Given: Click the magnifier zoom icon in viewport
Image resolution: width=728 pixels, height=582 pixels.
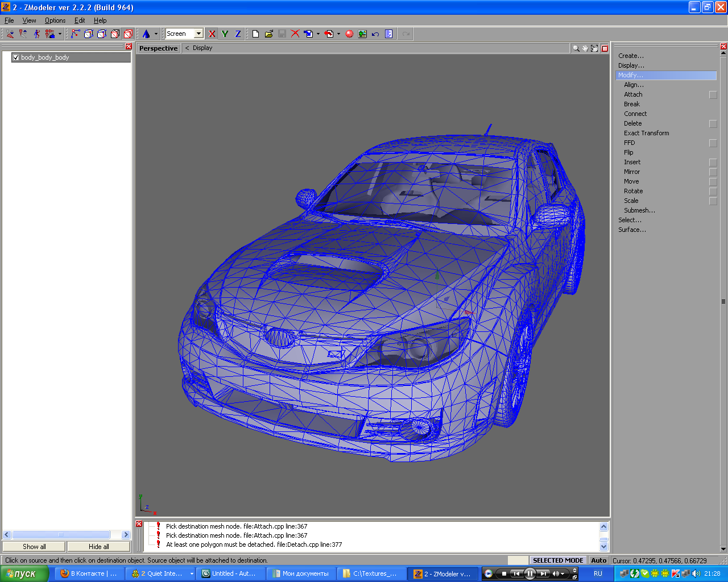Looking at the screenshot, I should 576,48.
